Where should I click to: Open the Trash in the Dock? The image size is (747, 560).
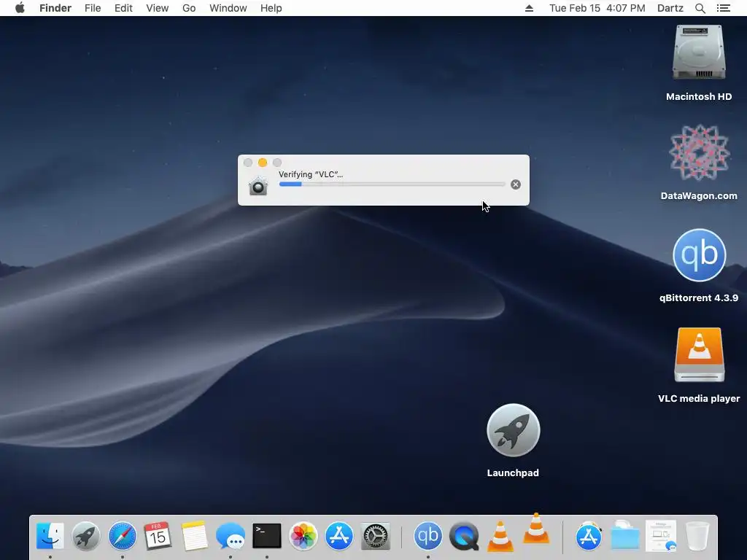pyautogui.click(x=697, y=536)
